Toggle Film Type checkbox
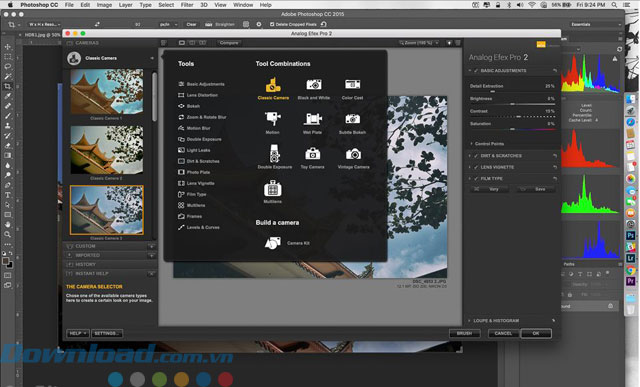The height and width of the screenshot is (387, 640). pos(476,178)
